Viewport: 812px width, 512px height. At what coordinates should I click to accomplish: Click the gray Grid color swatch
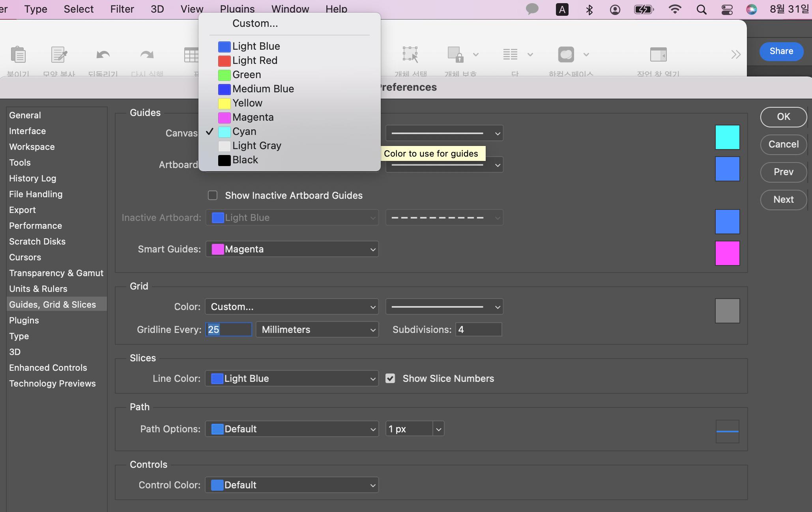point(727,311)
